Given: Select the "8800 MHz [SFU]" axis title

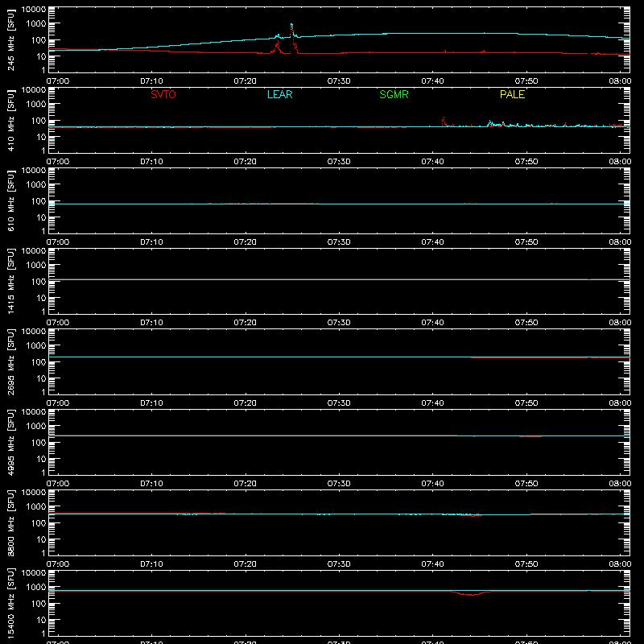Looking at the screenshot, I should pos(10,522).
